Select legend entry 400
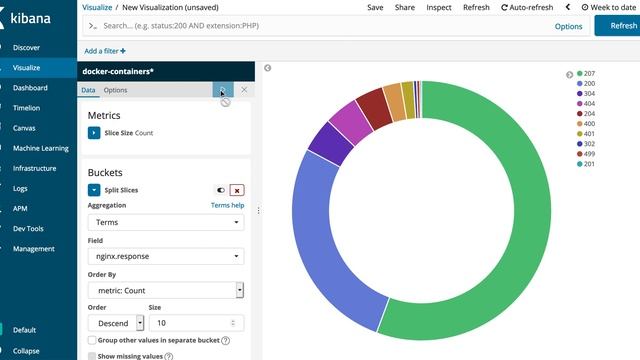The image size is (640, 360). point(586,124)
